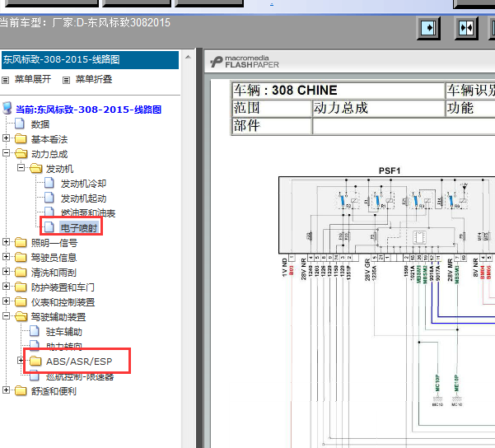
Task: Click the computer icon beside 当前:东风标致-308-2015-线路图
Action: [x=7, y=108]
